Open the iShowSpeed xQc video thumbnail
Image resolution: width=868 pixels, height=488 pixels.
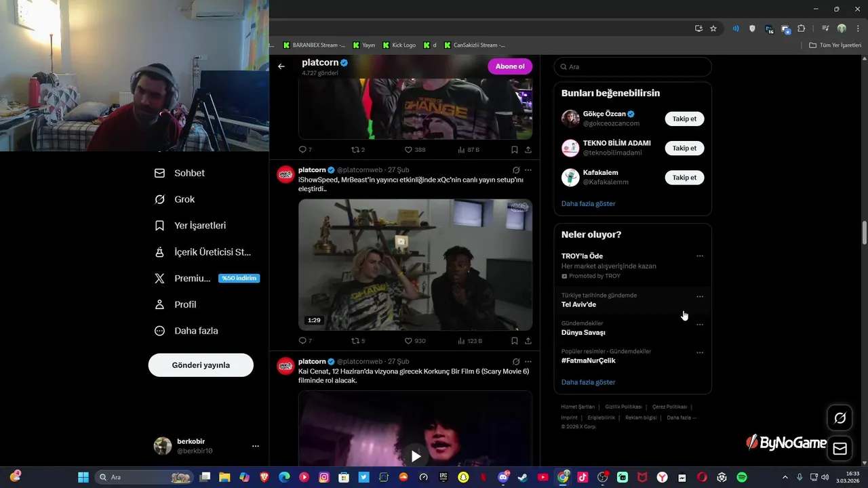[415, 264]
